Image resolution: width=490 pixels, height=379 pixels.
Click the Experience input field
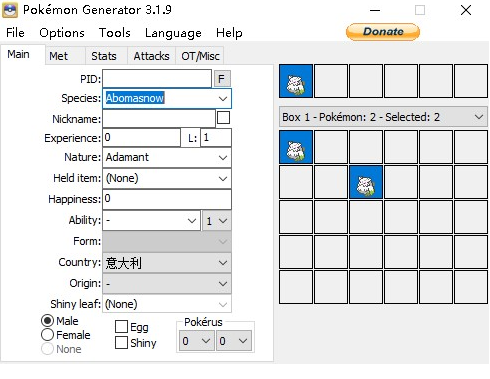(142, 138)
